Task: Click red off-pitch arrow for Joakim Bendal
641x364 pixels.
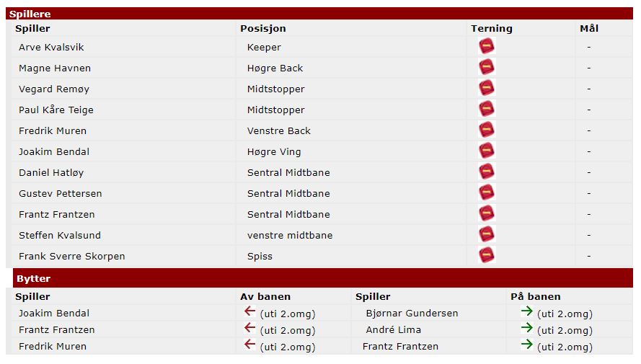Action: 249,311
